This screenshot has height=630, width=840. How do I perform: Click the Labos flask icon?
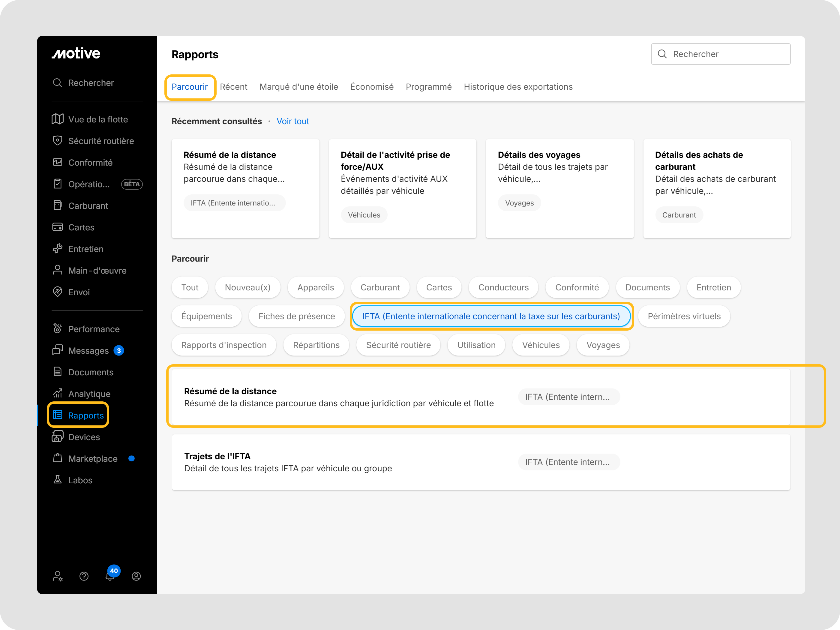(57, 480)
